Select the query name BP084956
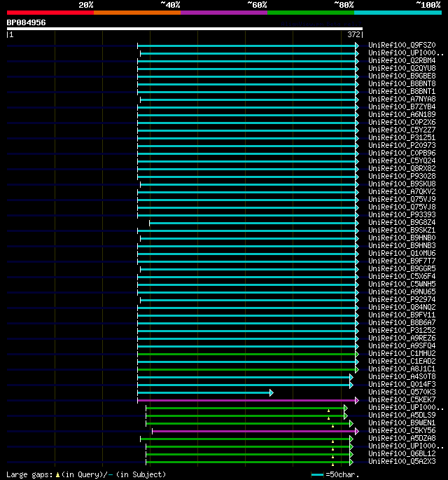Screen dimensions: 448x480 tap(27, 22)
